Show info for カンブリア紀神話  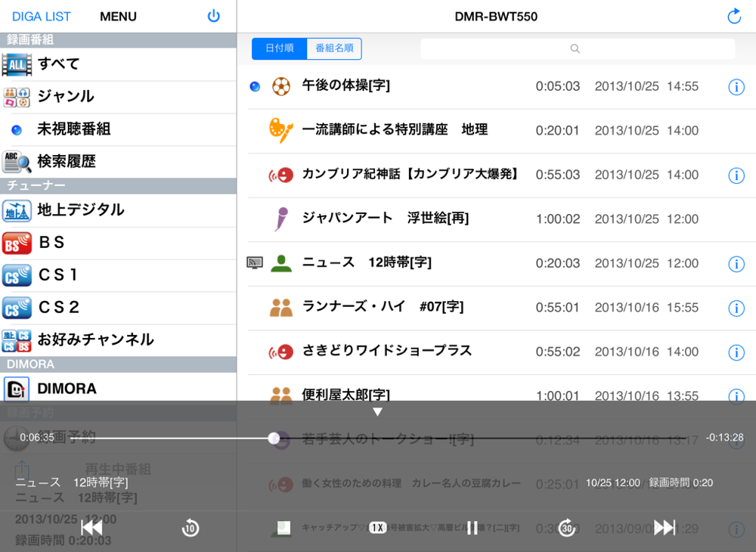736,175
